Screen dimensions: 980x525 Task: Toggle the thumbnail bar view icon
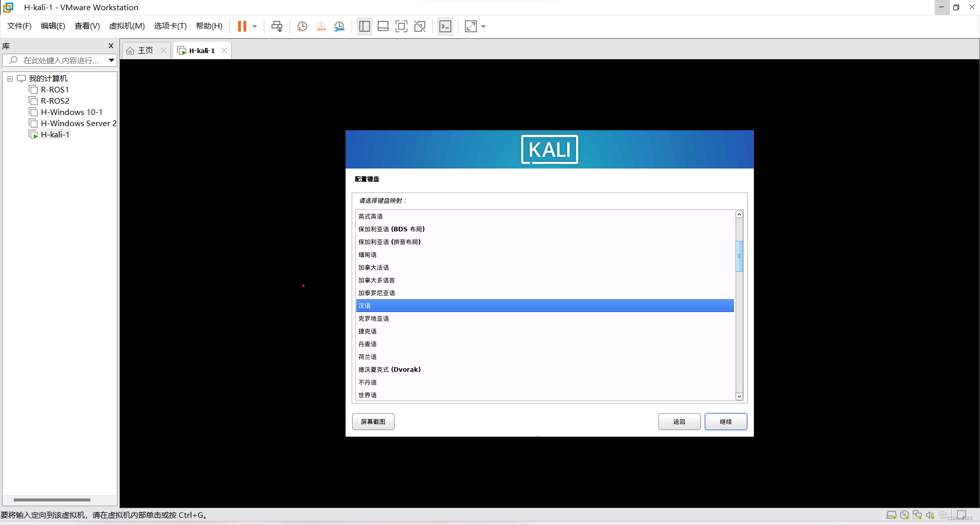coord(383,27)
